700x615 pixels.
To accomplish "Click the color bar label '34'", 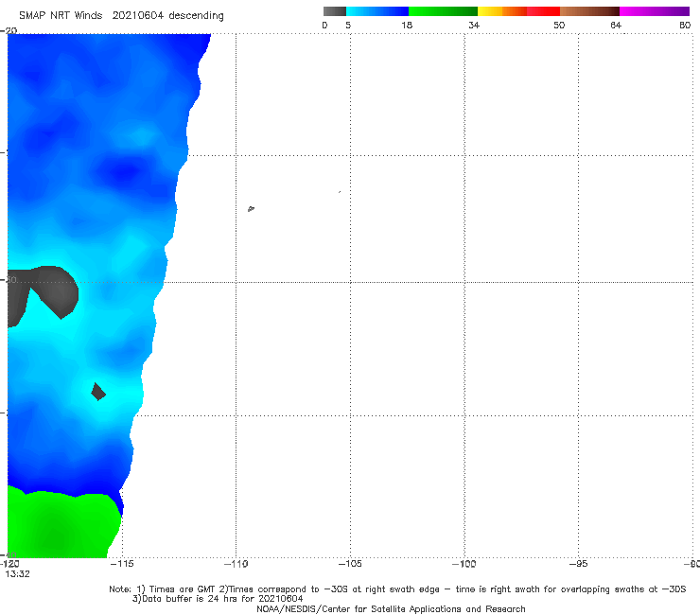I will [x=474, y=25].
